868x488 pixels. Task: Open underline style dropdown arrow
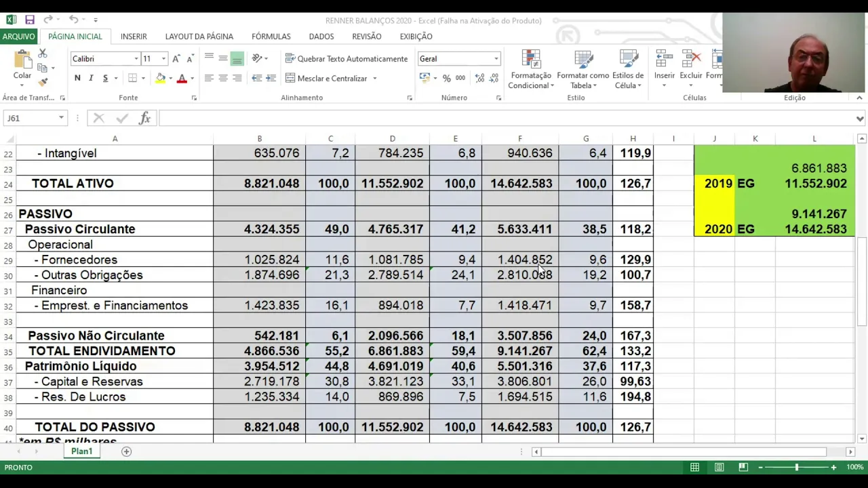tap(115, 79)
